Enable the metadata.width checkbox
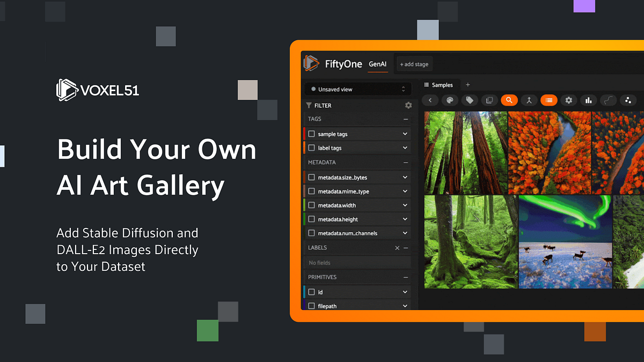The width and height of the screenshot is (644, 362). pos(312,205)
